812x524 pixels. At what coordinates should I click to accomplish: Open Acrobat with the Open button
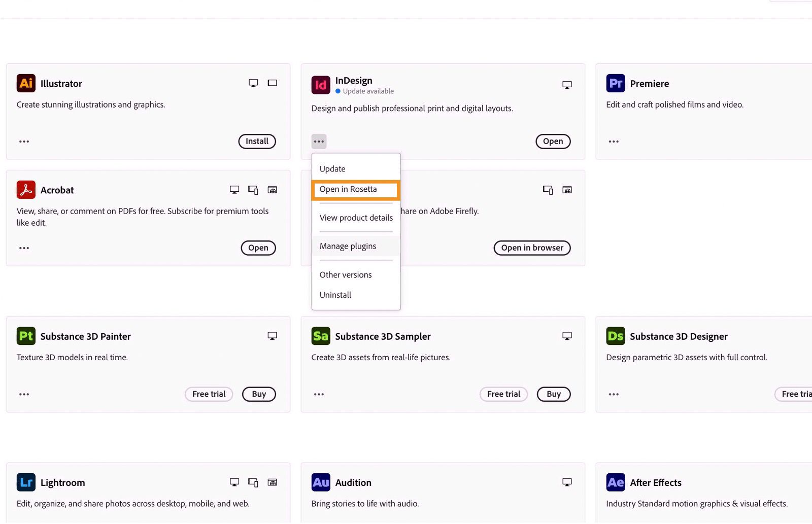click(258, 248)
